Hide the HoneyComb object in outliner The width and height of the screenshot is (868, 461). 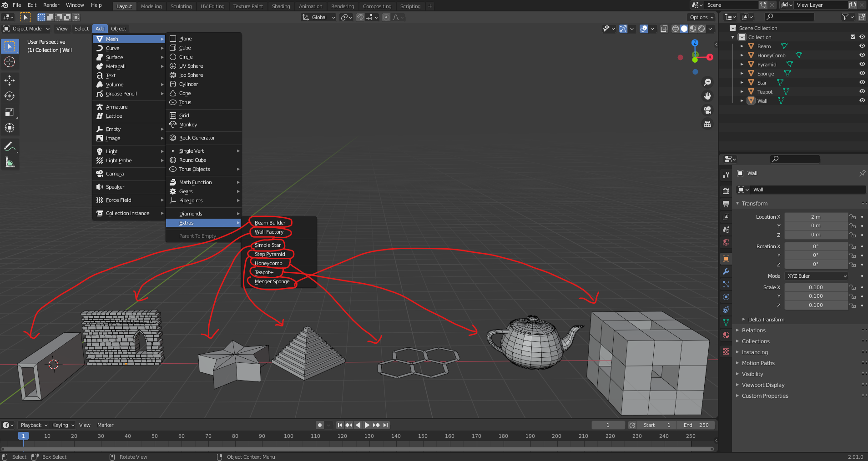(x=862, y=55)
